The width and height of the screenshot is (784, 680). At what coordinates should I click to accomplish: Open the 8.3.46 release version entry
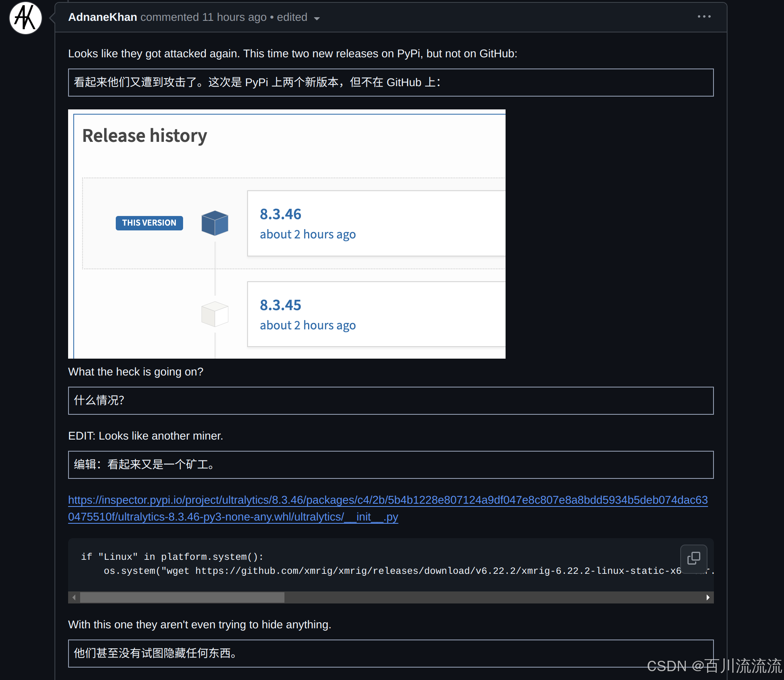(280, 214)
